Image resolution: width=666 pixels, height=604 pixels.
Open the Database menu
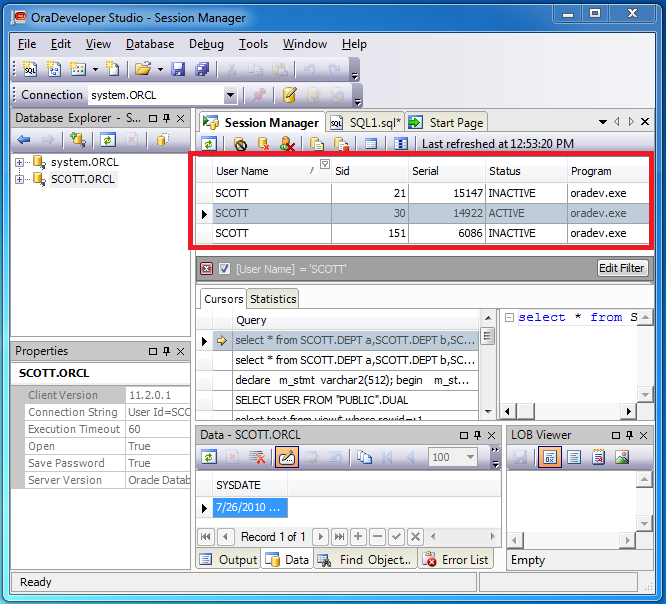[x=150, y=44]
